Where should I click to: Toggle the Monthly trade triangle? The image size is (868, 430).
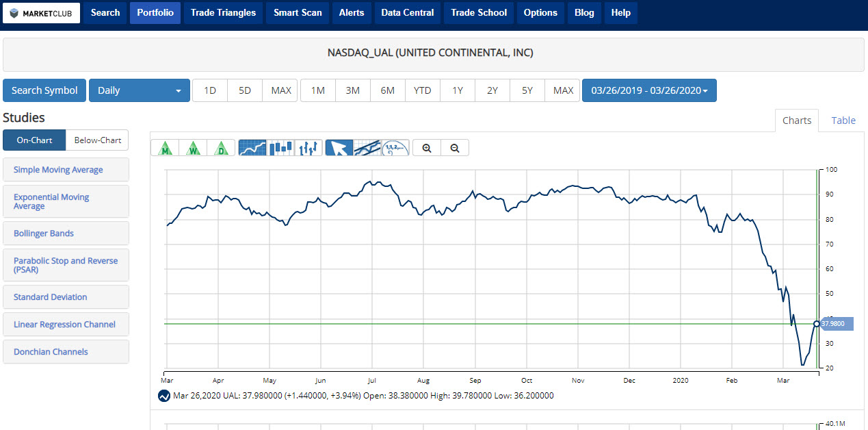coord(165,148)
